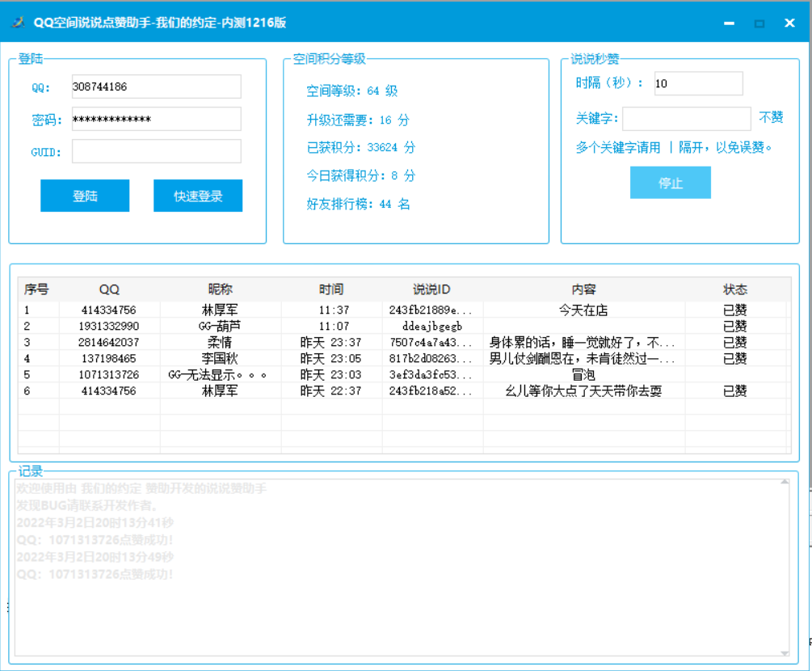This screenshot has width=812, height=671.
Task: Click the 时间 column header
Action: 331,289
